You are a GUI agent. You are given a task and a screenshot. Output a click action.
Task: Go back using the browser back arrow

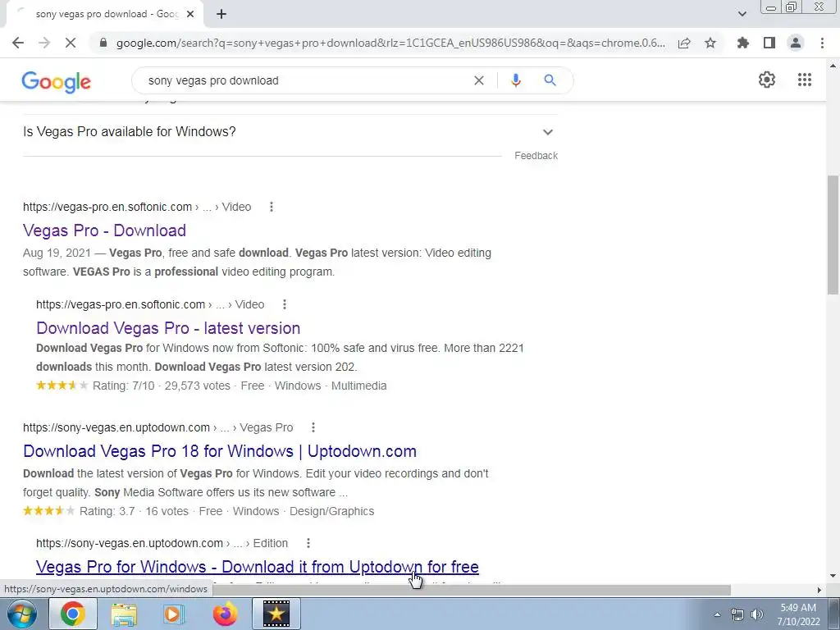point(18,43)
